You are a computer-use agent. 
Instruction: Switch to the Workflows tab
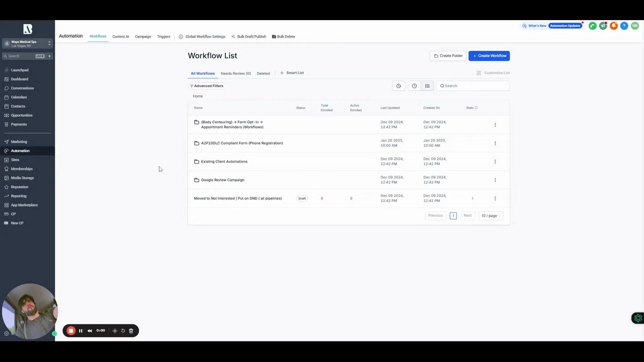click(x=98, y=36)
